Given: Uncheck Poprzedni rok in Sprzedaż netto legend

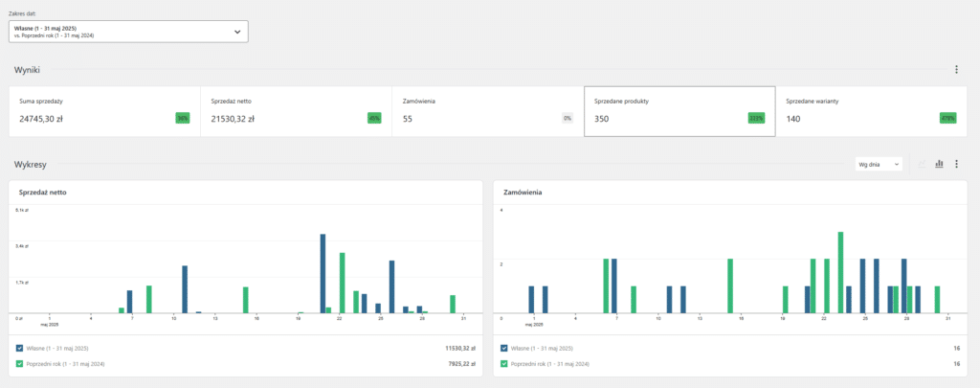Looking at the screenshot, I should click(20, 364).
